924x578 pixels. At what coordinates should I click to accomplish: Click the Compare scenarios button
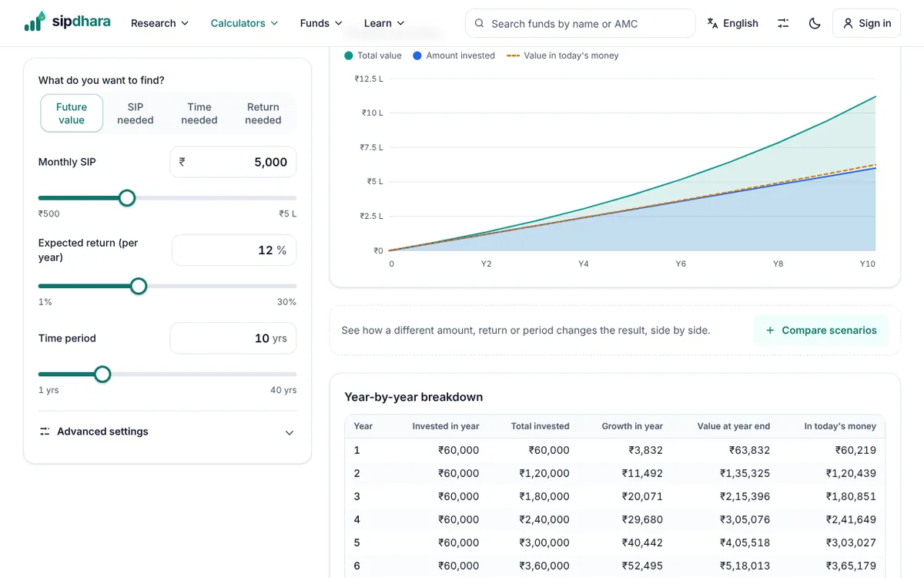[821, 330]
